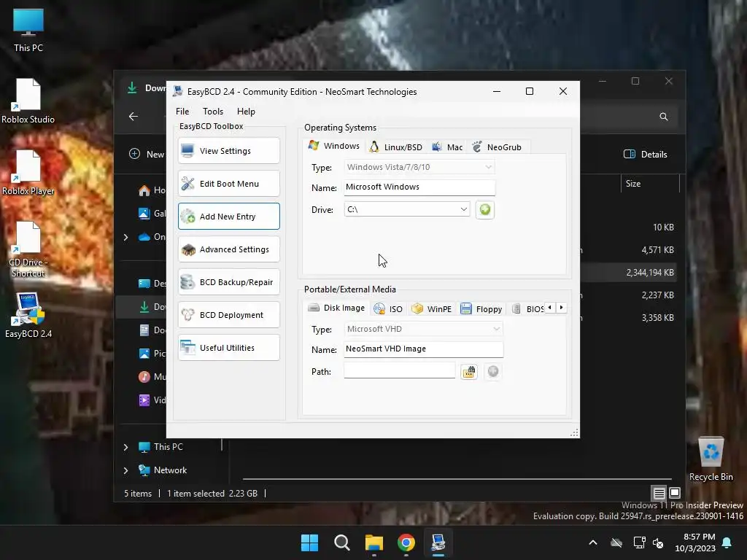Click the NeoSmart VHD Image Name field
Screen dimensions: 747x560
(424, 349)
